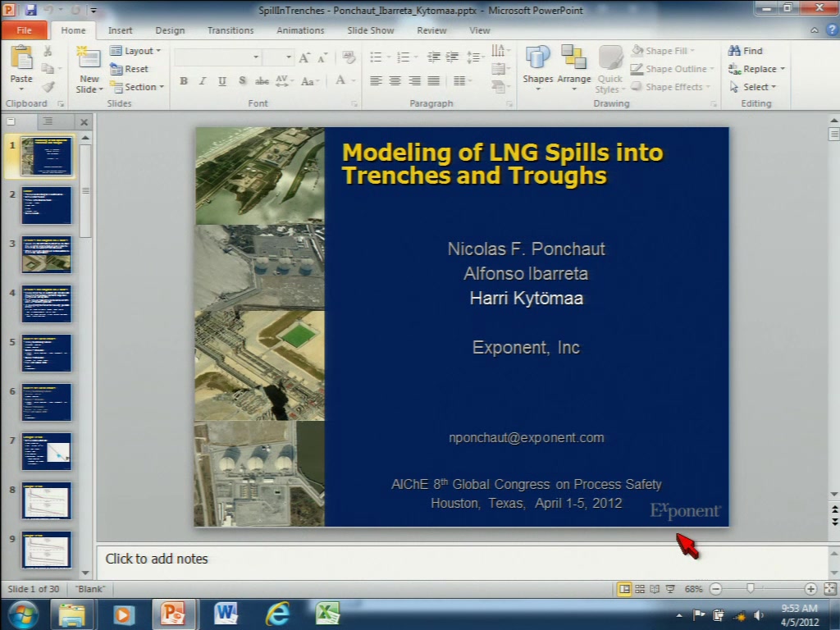Open the Shape Outline dropdown
Screen dimensions: 840x630
673,69
